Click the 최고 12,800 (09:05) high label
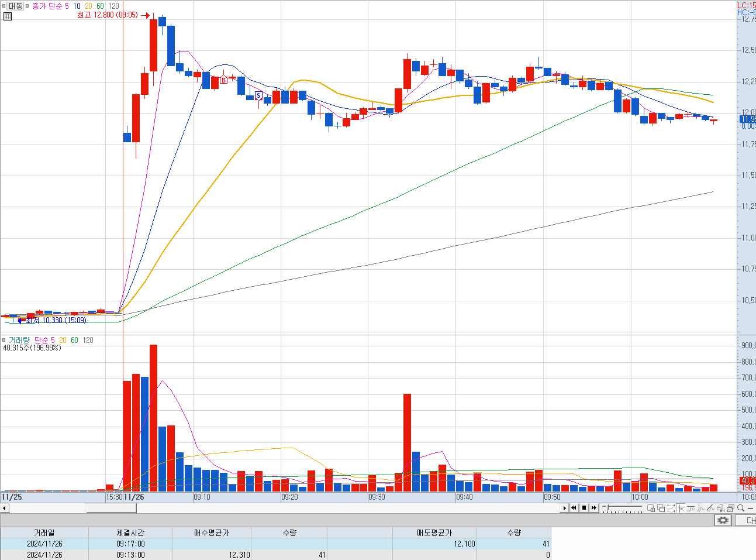 [108, 15]
